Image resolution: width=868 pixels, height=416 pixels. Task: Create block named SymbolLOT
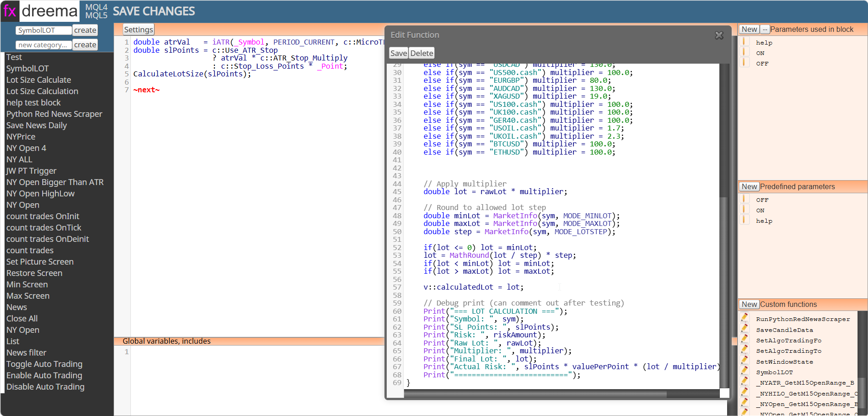coord(85,30)
